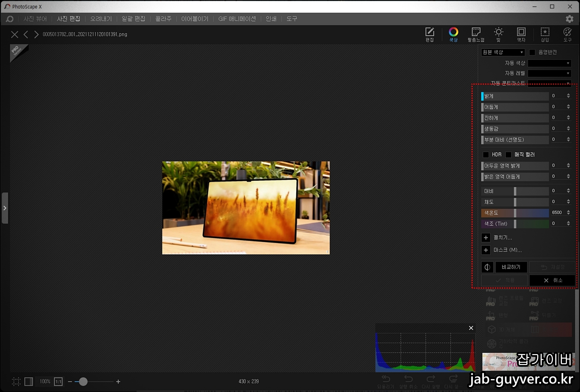Open the 삽입 insert icon

pyautogui.click(x=545, y=34)
